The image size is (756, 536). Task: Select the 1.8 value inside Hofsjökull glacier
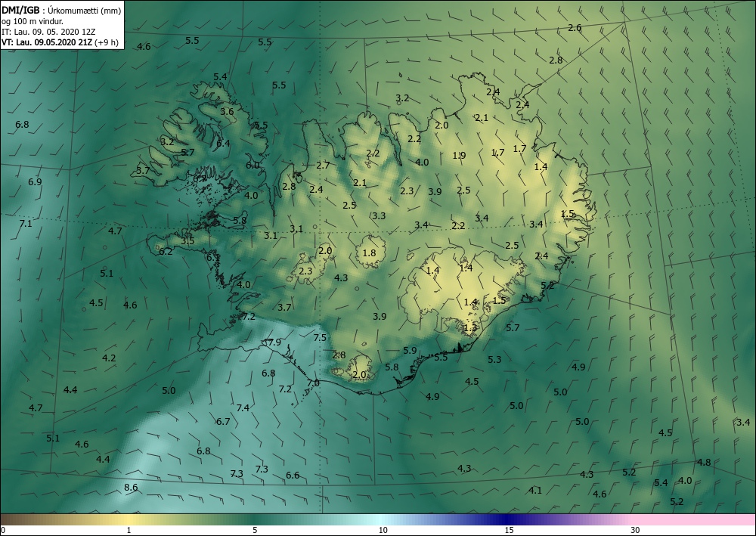click(369, 253)
